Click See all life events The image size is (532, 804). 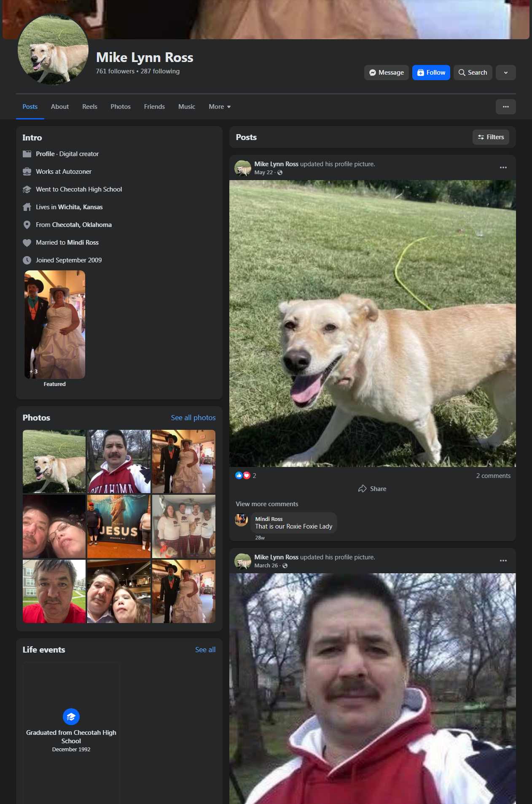205,650
